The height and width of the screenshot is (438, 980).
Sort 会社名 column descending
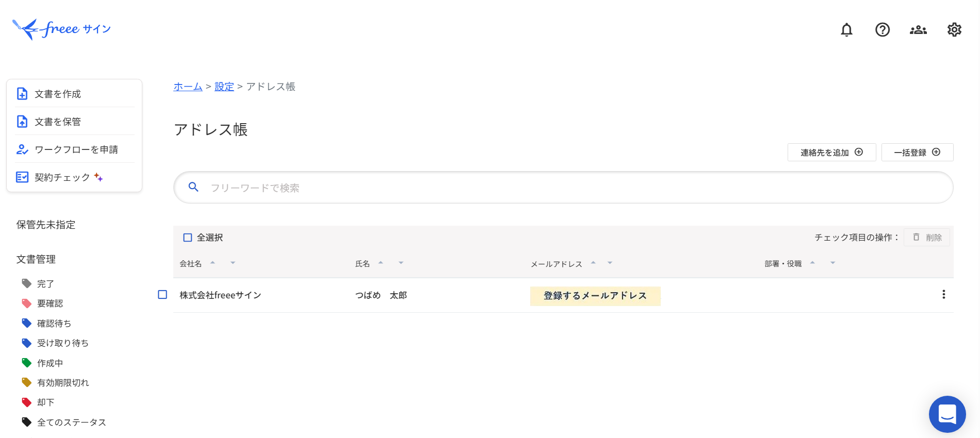tap(233, 263)
